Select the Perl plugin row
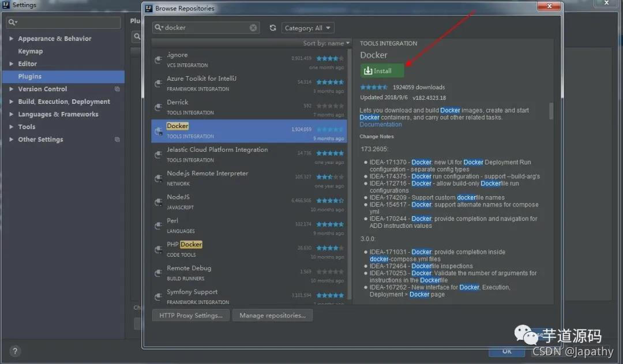 click(249, 226)
